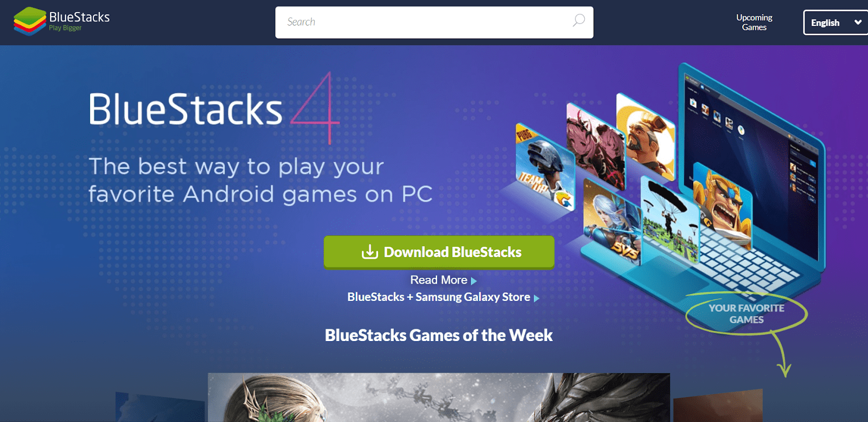Click the BlueStacks logo icon
The width and height of the screenshot is (868, 422).
click(x=30, y=22)
